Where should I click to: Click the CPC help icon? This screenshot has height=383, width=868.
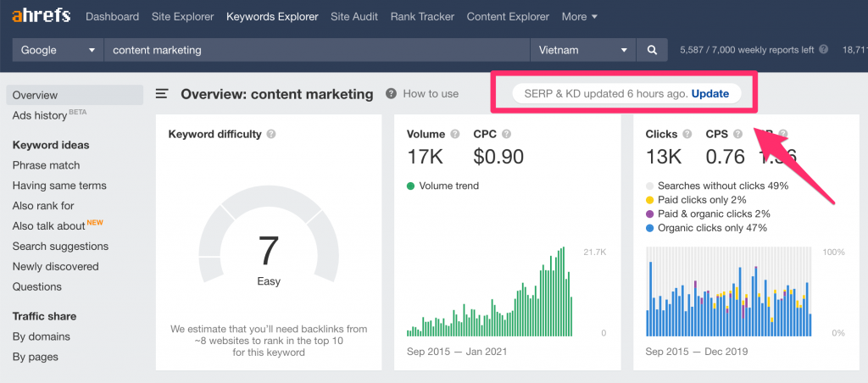tap(506, 134)
